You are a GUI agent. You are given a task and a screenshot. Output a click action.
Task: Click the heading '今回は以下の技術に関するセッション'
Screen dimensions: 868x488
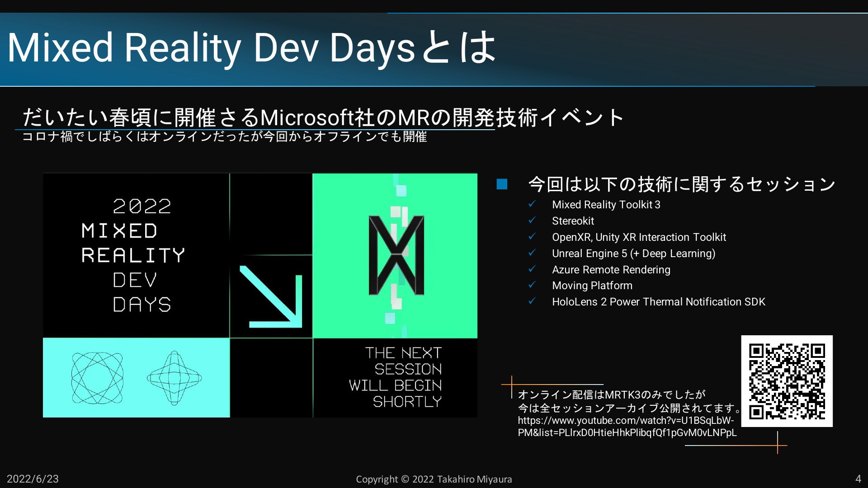pos(682,184)
